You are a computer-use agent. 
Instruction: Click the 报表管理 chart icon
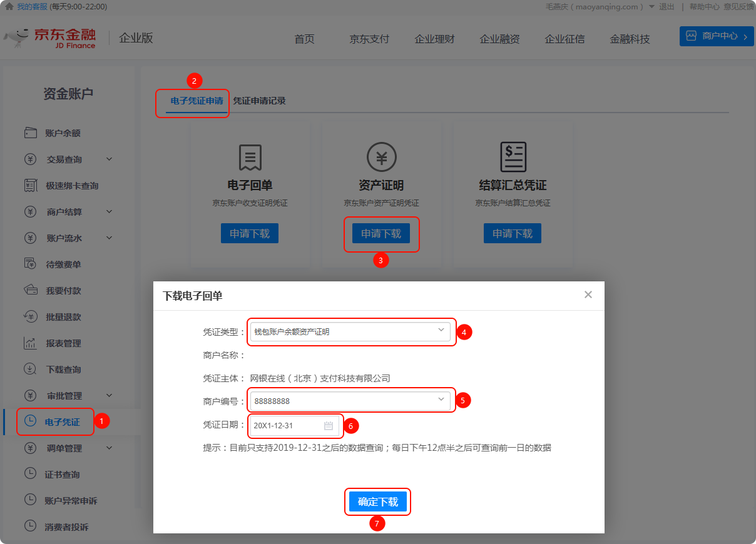point(30,343)
